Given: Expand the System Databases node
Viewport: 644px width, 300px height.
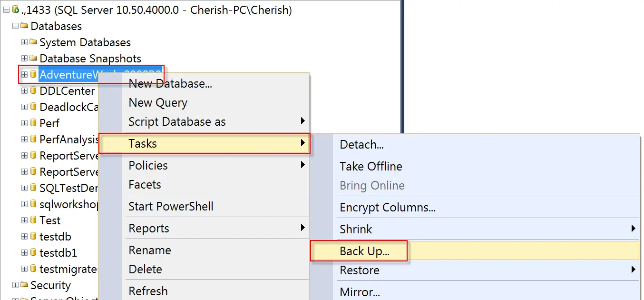Looking at the screenshot, I should pyautogui.click(x=24, y=42).
